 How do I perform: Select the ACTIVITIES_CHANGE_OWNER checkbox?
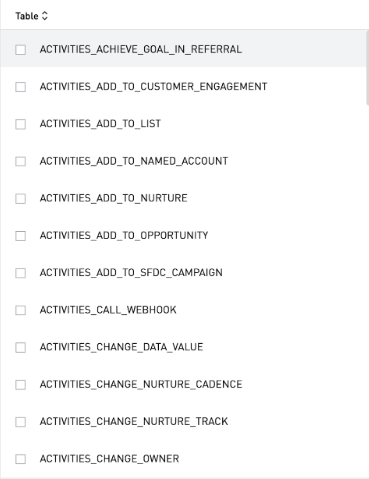point(21,459)
